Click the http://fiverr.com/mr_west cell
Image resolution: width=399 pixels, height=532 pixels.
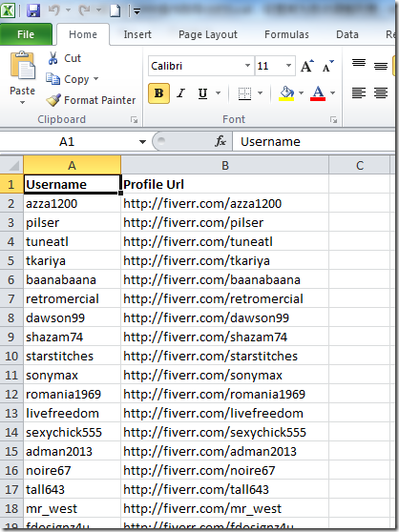click(x=225, y=508)
